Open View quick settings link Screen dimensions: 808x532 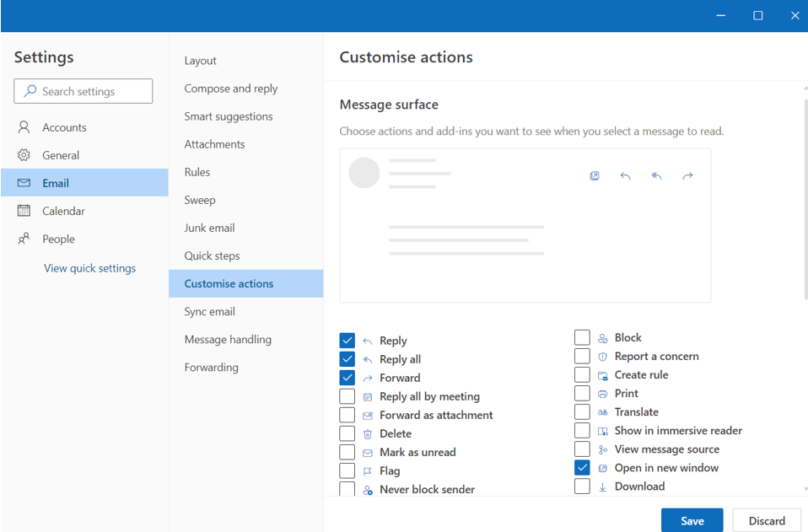[89, 267]
